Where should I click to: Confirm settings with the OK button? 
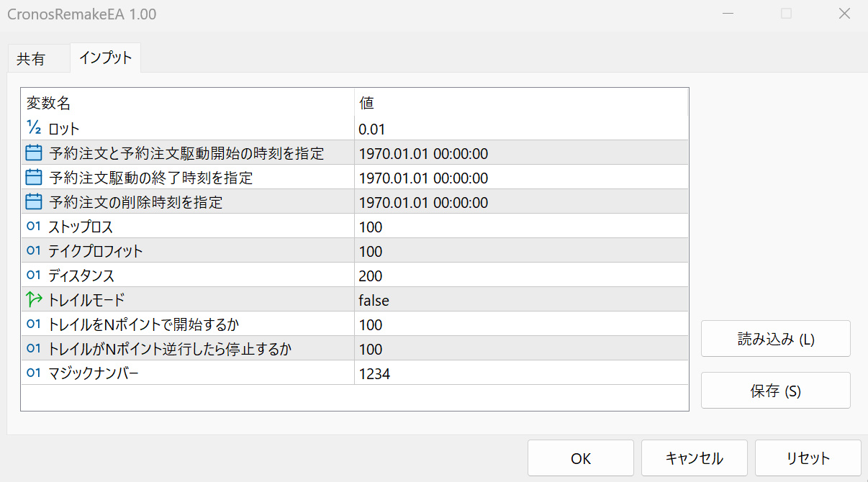point(580,458)
